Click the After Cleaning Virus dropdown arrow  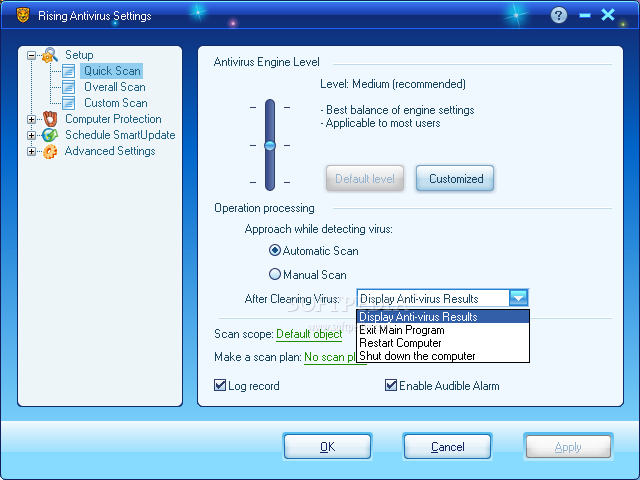click(x=518, y=298)
